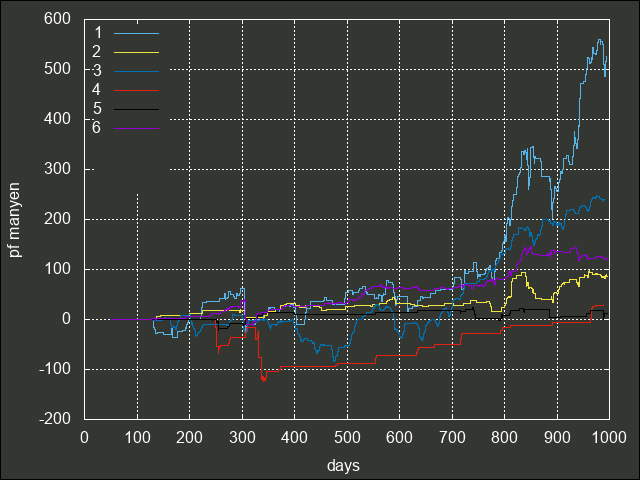640x480 pixels.
Task: Click x-axis tick label "200" under the plot
Action: [x=189, y=438]
